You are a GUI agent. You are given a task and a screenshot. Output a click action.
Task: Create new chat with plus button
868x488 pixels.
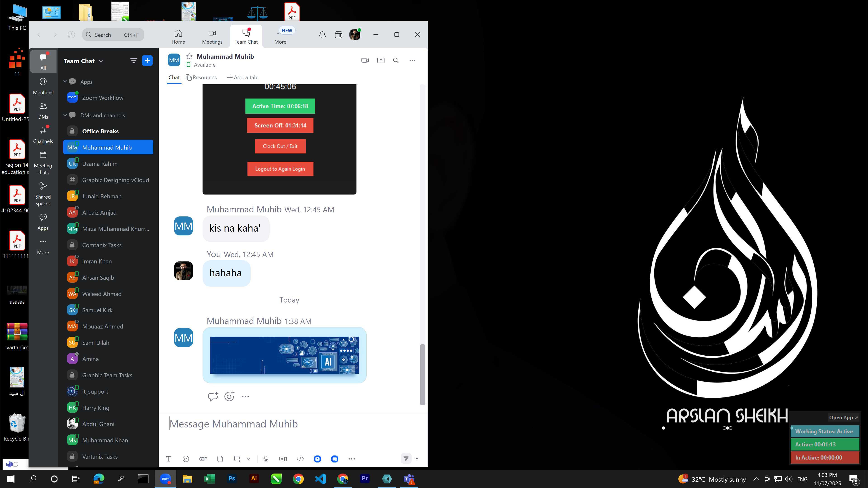[x=147, y=61]
